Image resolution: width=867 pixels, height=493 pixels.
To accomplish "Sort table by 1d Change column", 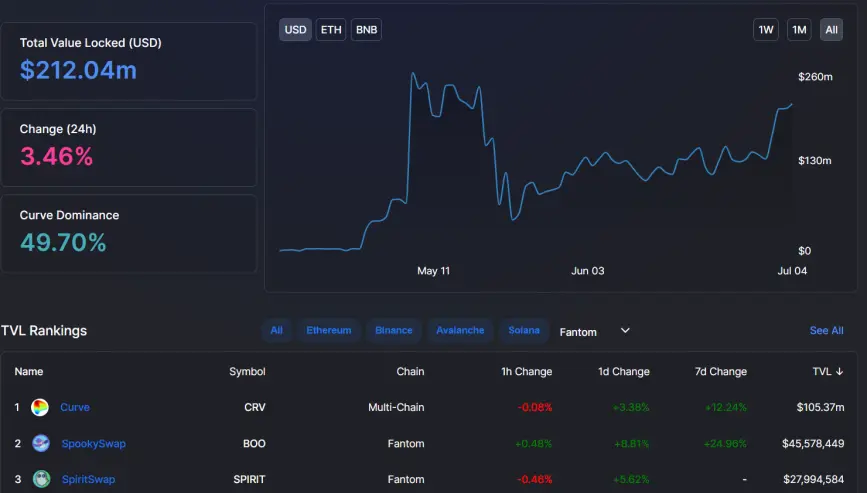I will pyautogui.click(x=624, y=371).
